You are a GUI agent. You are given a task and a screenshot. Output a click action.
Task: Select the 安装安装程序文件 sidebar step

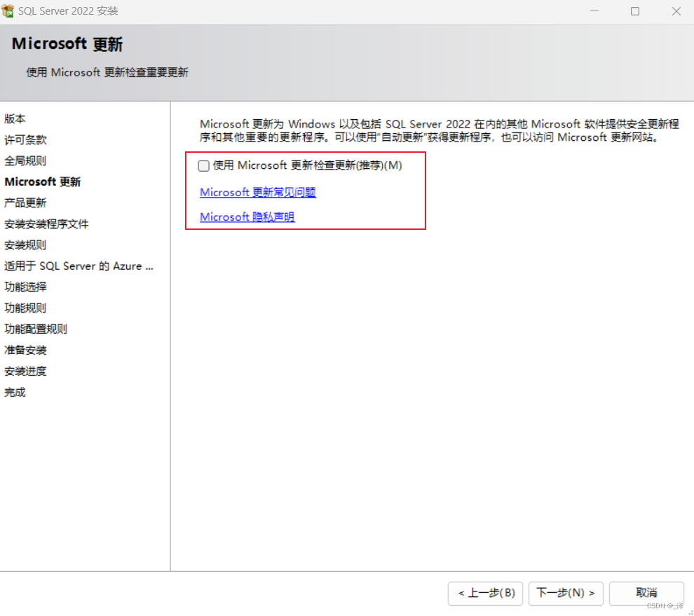(x=46, y=224)
